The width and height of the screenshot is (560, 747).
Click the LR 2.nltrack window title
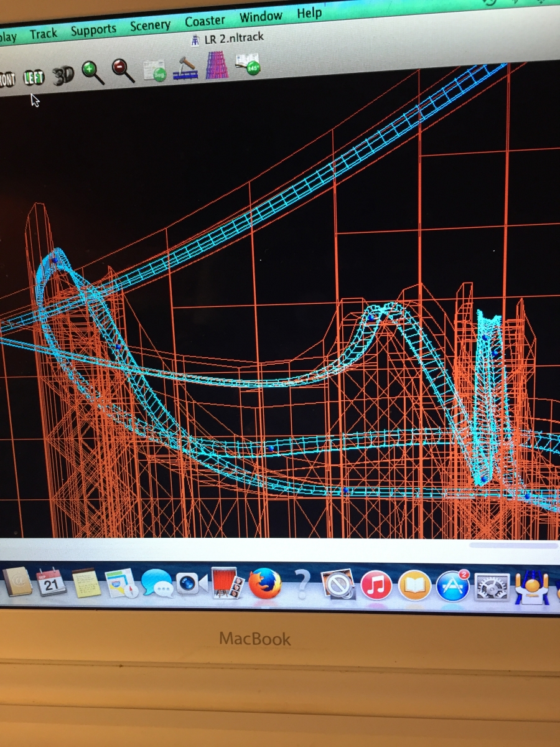click(234, 39)
